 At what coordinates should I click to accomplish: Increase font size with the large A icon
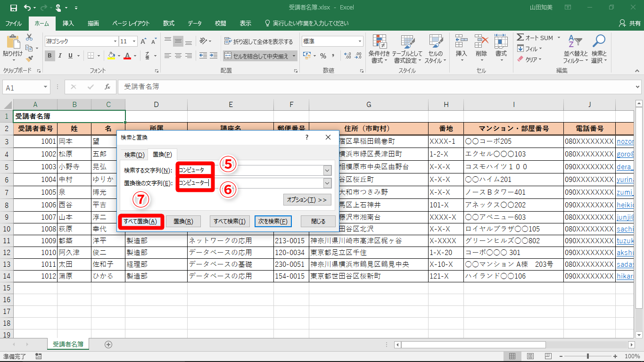(x=144, y=41)
